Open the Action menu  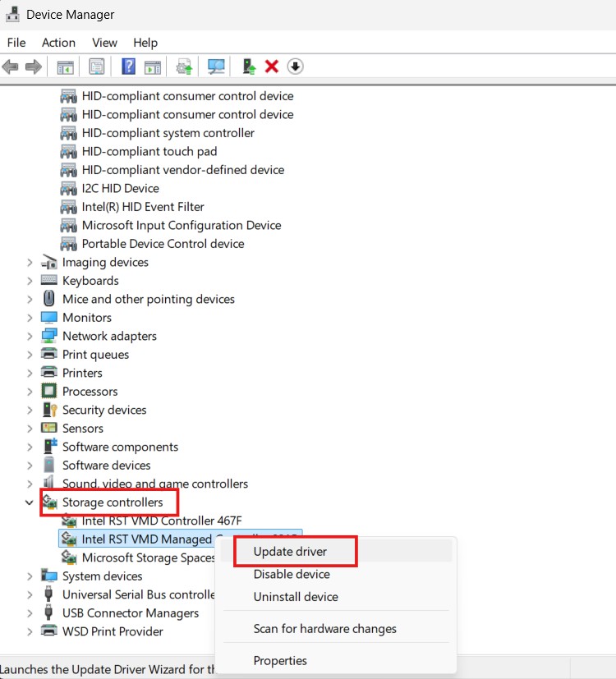[x=58, y=43]
